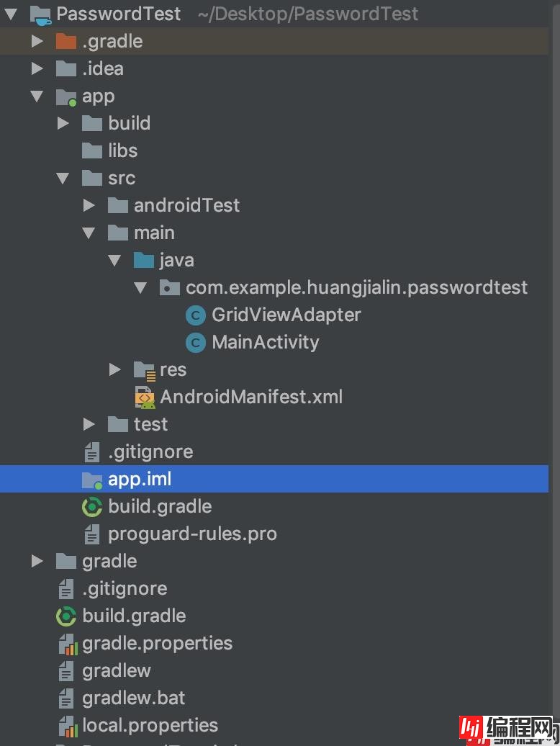This screenshot has height=746, width=560.
Task: Collapse the app module folder
Action: [37, 96]
